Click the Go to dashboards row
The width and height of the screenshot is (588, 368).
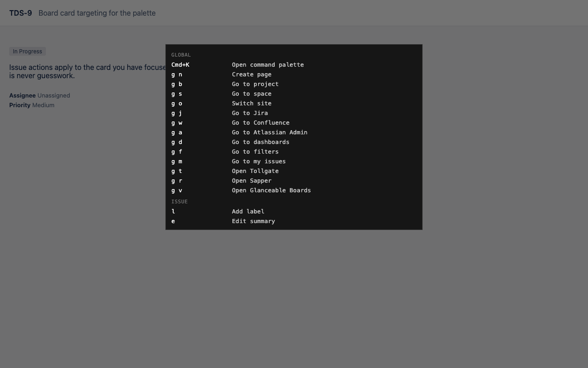(294, 142)
